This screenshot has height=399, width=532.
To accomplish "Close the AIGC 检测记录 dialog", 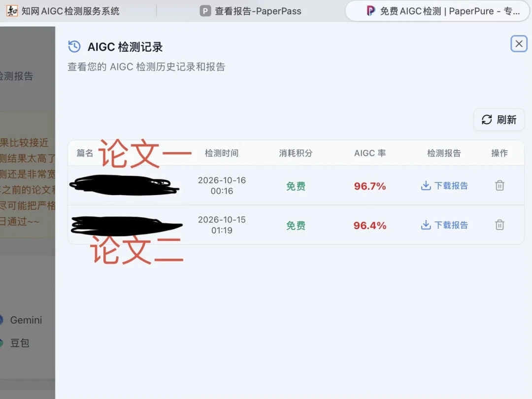I will (x=519, y=44).
